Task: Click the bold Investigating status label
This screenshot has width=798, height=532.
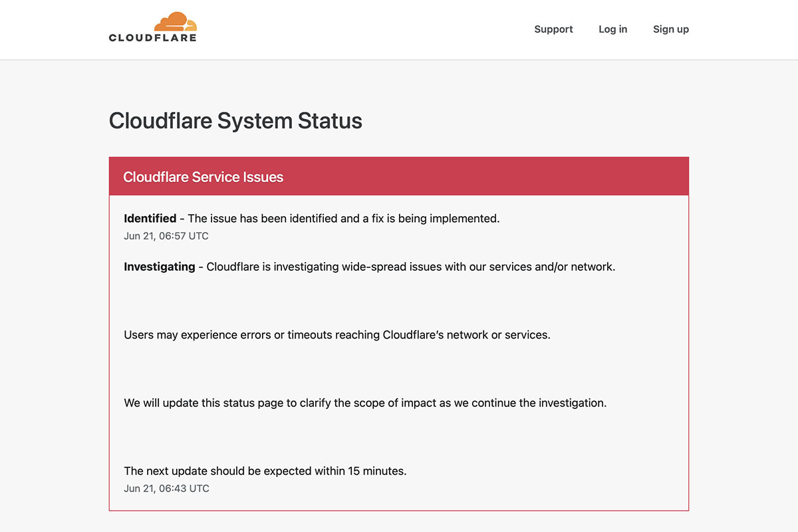Action: point(160,267)
